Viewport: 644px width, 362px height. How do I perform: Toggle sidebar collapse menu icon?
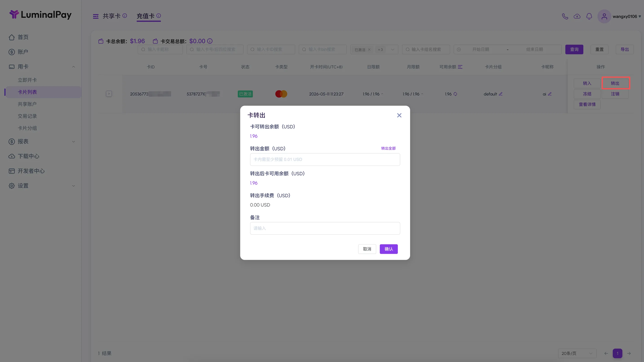point(95,16)
